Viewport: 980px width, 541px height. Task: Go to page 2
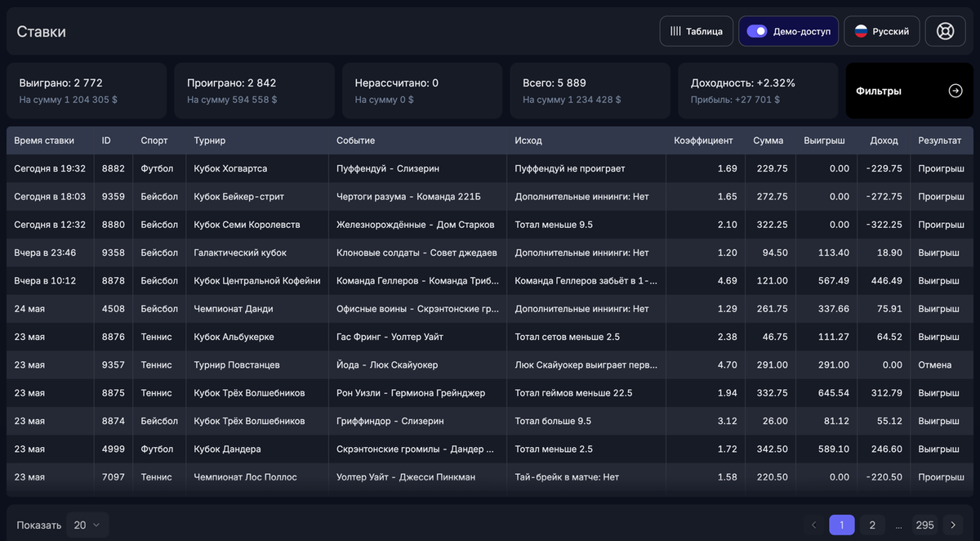tap(872, 525)
